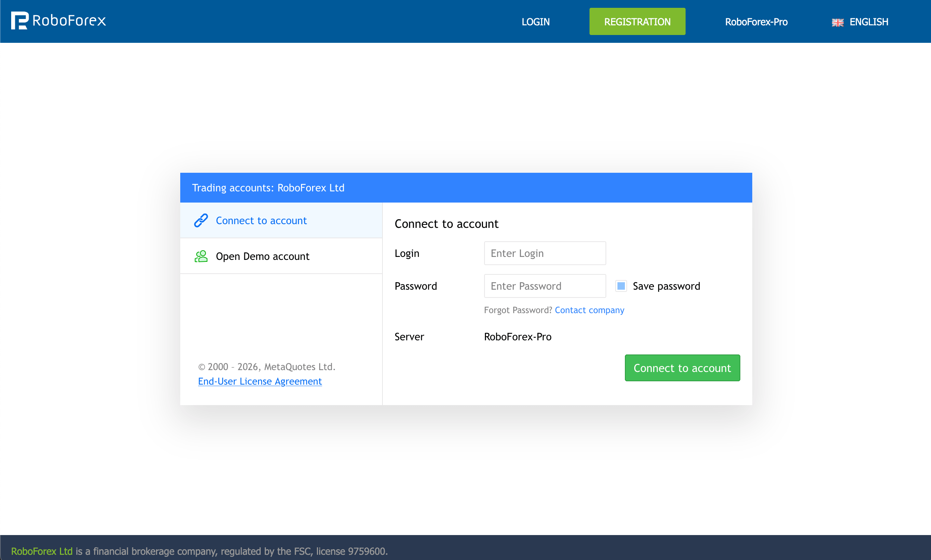Image resolution: width=931 pixels, height=560 pixels.
Task: Click the green demo account users icon
Action: pyautogui.click(x=201, y=256)
